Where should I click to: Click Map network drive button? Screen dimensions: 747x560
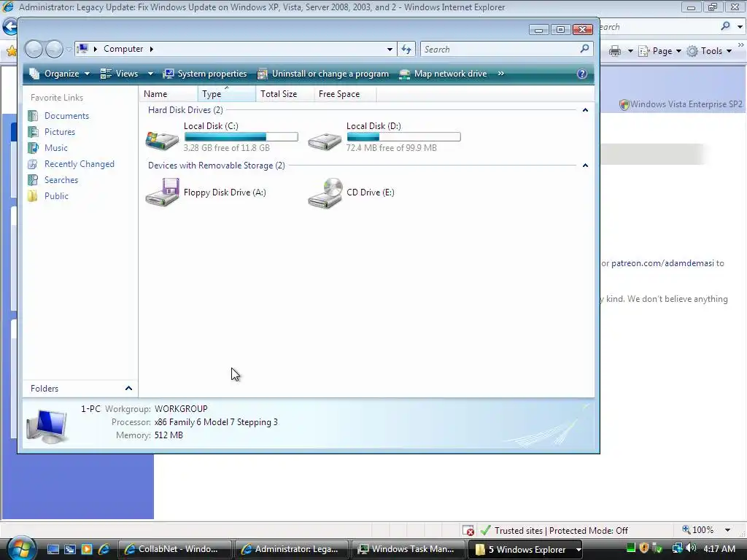443,74
